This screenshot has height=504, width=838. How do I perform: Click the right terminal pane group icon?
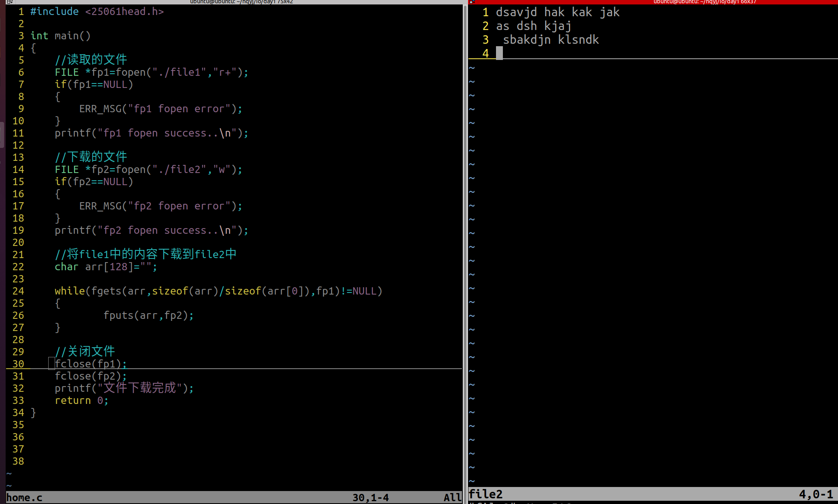[472, 2]
